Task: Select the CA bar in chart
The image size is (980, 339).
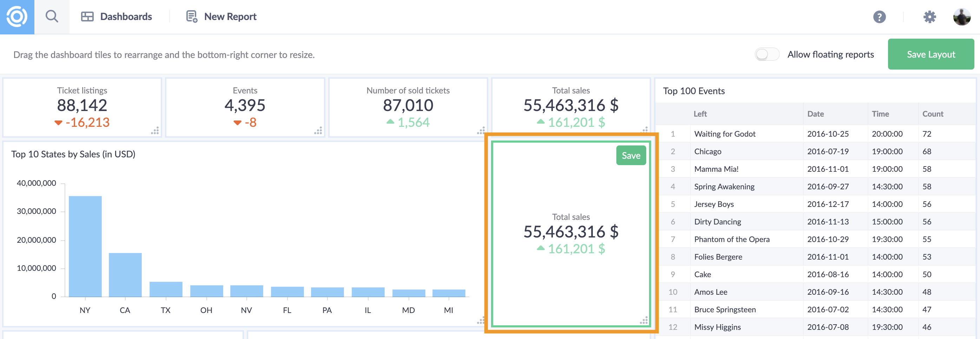Action: click(125, 275)
